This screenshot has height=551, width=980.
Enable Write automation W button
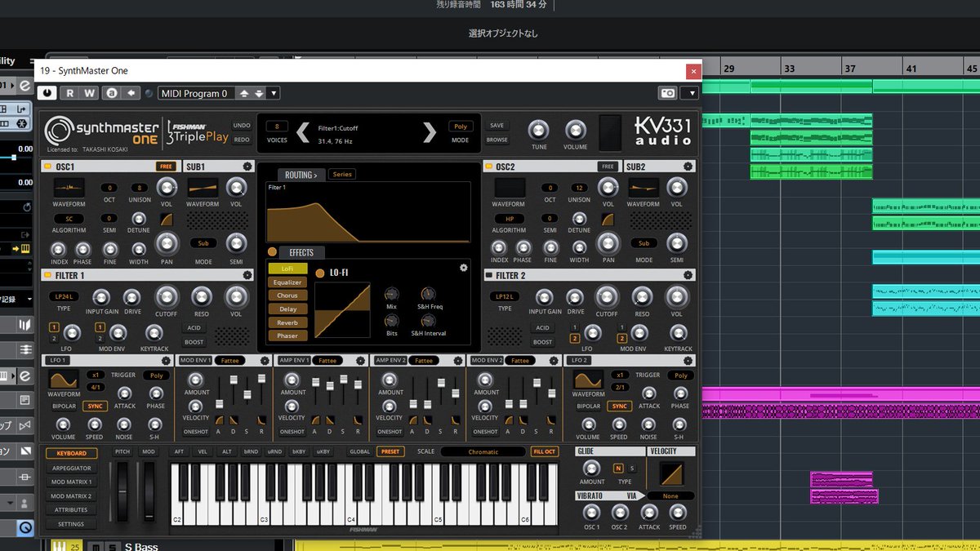coord(90,93)
